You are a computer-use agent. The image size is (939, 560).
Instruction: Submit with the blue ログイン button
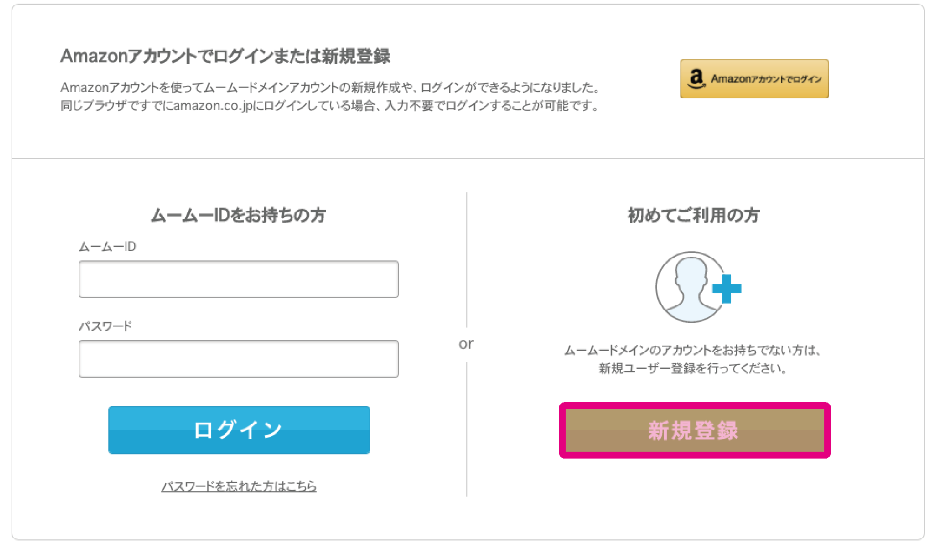coord(239,430)
